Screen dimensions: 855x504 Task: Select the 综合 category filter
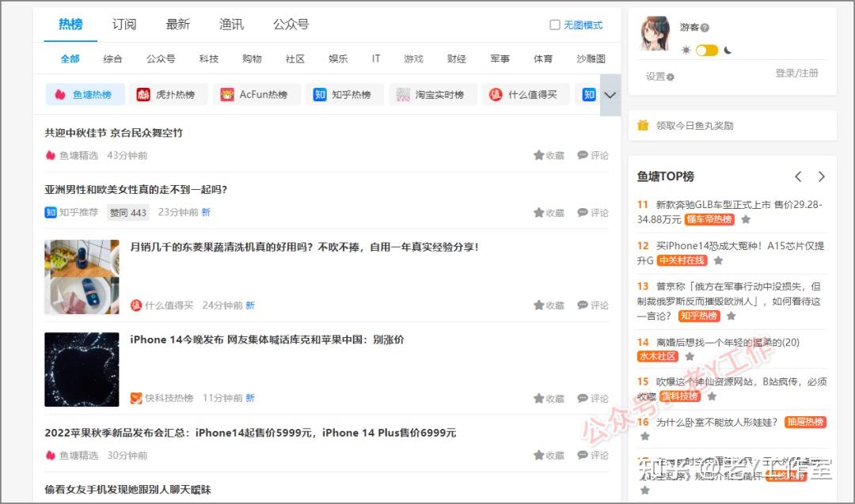[x=112, y=59]
